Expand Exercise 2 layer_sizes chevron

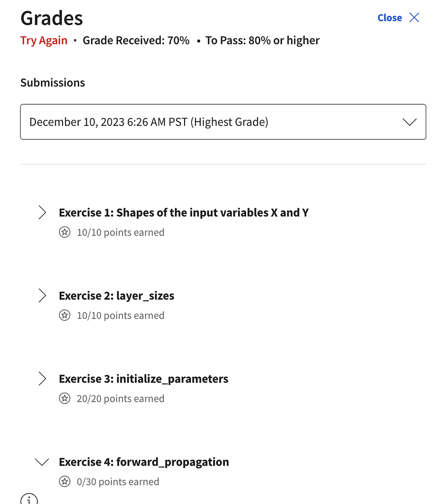(x=42, y=296)
